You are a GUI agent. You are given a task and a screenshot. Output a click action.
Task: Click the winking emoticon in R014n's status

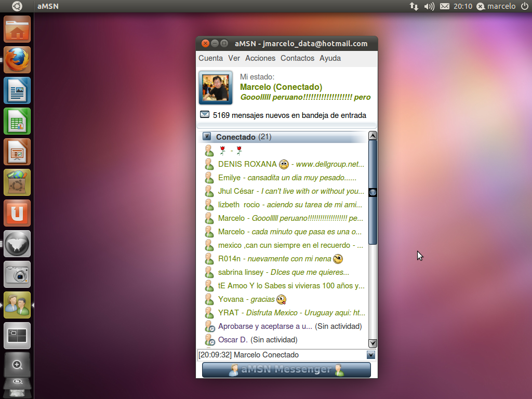338,258
